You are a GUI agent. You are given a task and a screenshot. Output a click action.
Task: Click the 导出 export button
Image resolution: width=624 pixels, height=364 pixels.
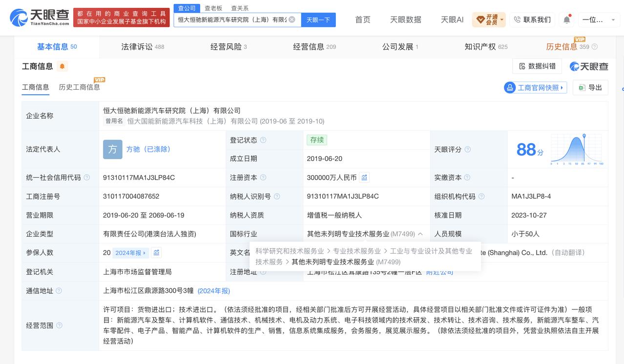point(590,87)
